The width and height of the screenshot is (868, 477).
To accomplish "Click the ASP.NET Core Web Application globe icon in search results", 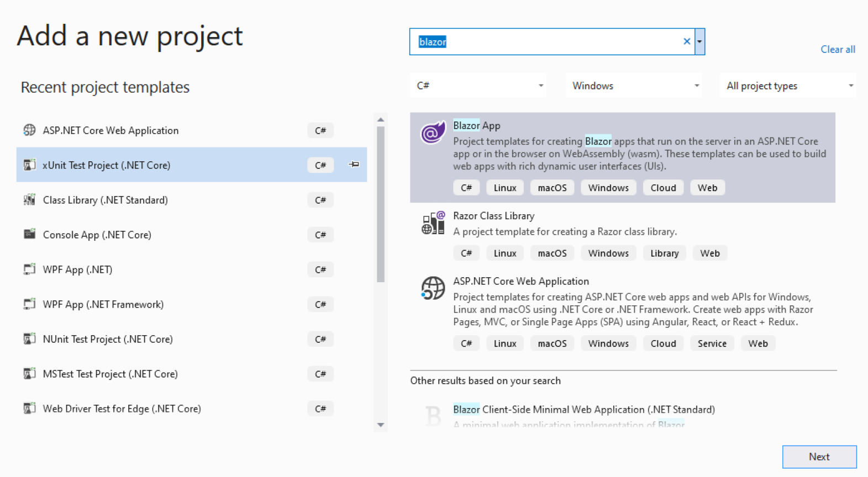I will [433, 288].
